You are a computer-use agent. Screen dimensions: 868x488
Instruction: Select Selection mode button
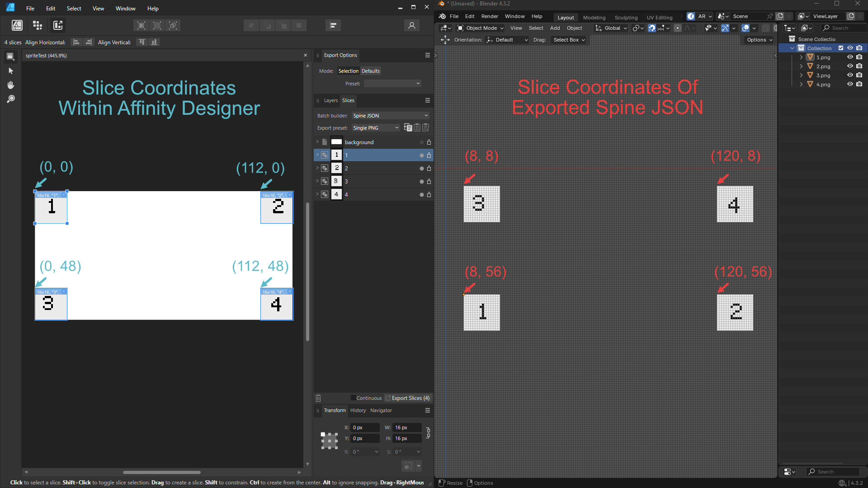348,71
